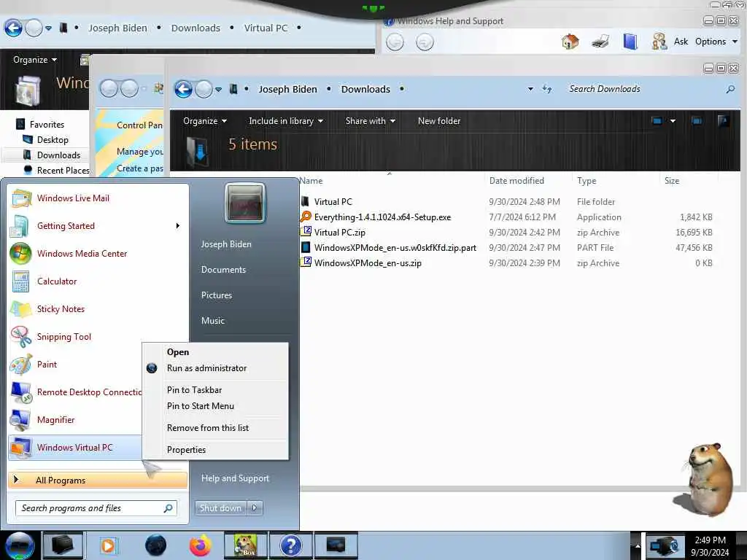Launch Magnifier from Start menu
Viewport: 747px width, 560px height.
[x=55, y=419]
